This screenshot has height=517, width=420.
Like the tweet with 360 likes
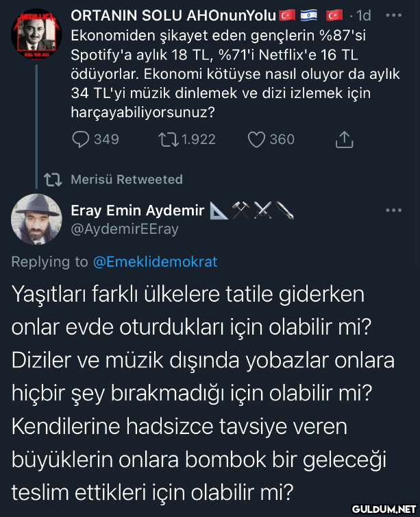[257, 139]
